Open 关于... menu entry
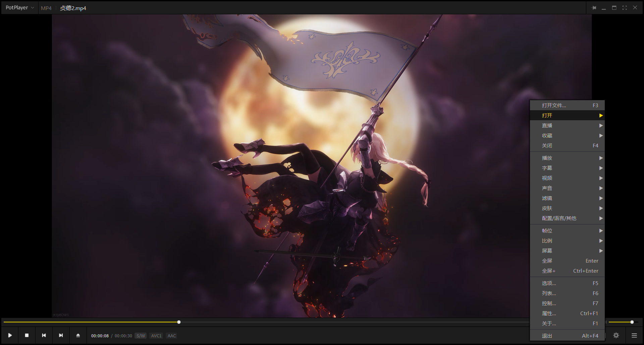 point(567,323)
